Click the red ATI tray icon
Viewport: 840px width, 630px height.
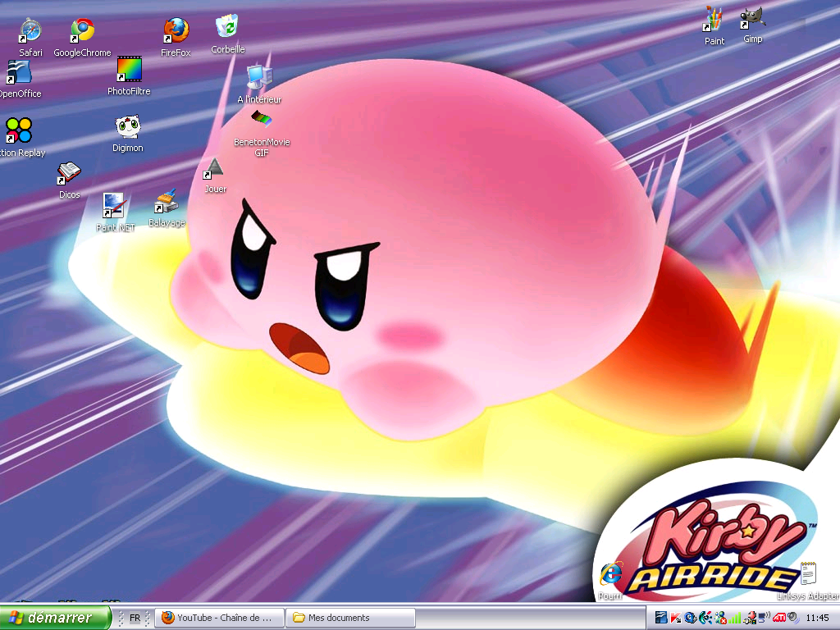tap(779, 618)
